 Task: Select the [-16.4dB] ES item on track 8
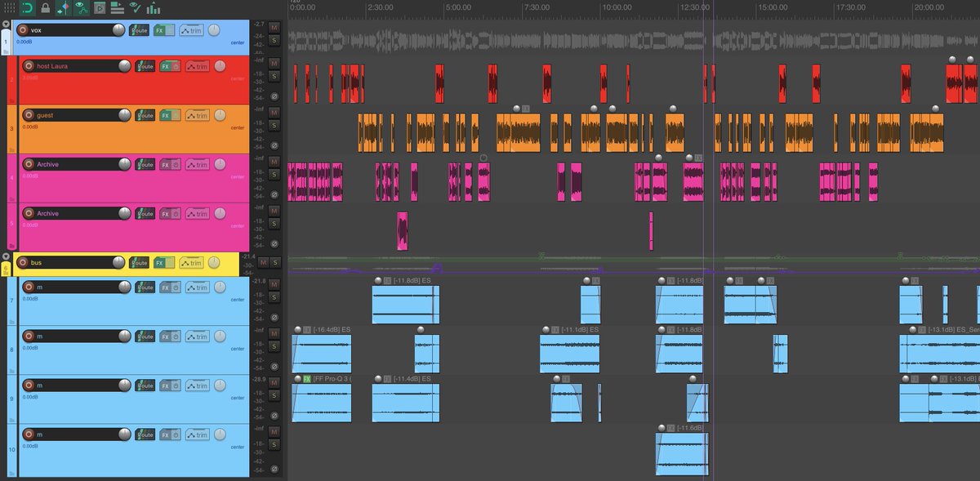pyautogui.click(x=322, y=354)
